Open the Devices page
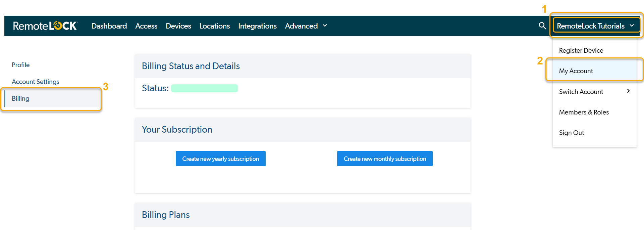 pyautogui.click(x=178, y=26)
